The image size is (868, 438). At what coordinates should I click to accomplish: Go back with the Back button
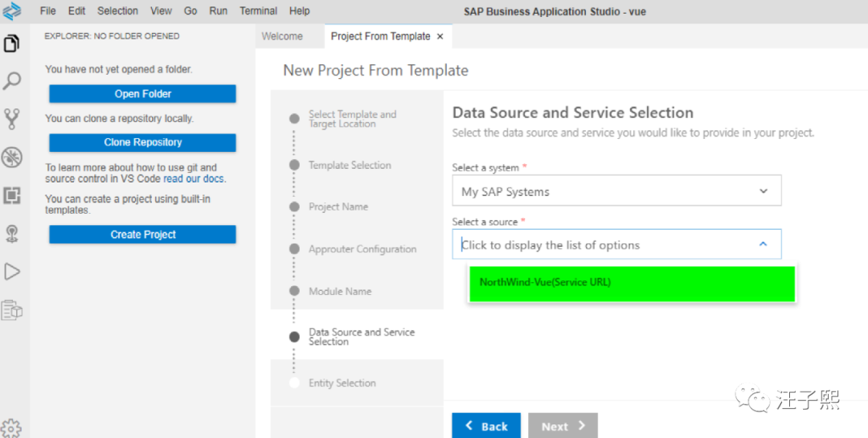point(486,426)
